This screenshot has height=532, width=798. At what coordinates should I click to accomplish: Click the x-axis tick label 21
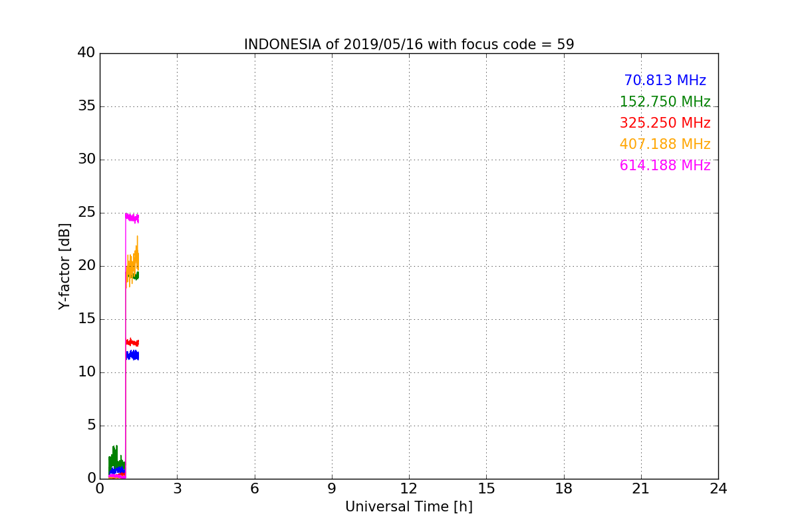click(641, 489)
